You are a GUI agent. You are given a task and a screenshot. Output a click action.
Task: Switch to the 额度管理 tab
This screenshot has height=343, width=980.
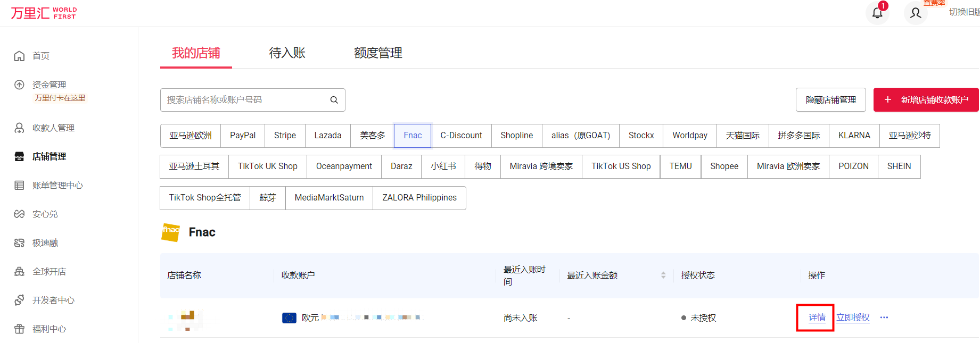[x=378, y=53]
